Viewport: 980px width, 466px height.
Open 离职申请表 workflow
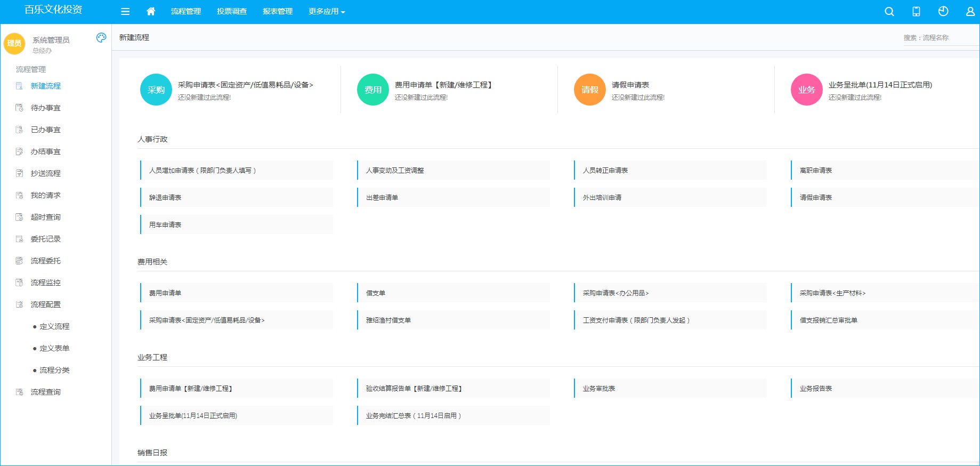click(885, 170)
